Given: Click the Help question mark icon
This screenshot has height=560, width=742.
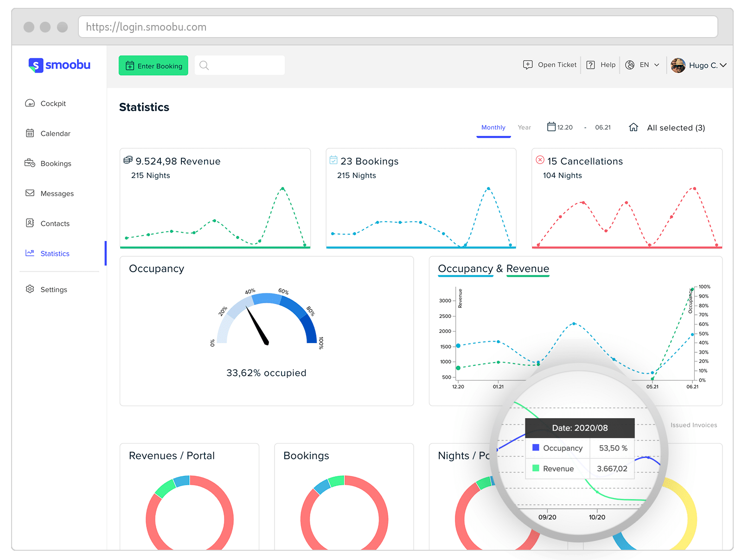Looking at the screenshot, I should pos(590,65).
